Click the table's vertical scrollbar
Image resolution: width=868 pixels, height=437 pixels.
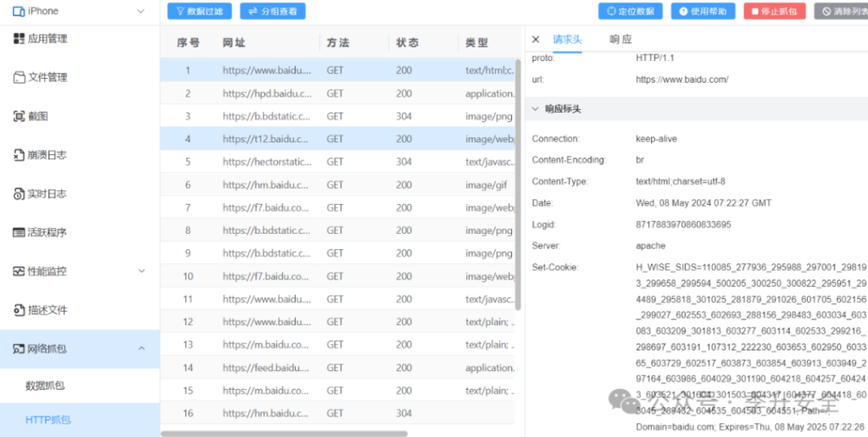(518, 169)
